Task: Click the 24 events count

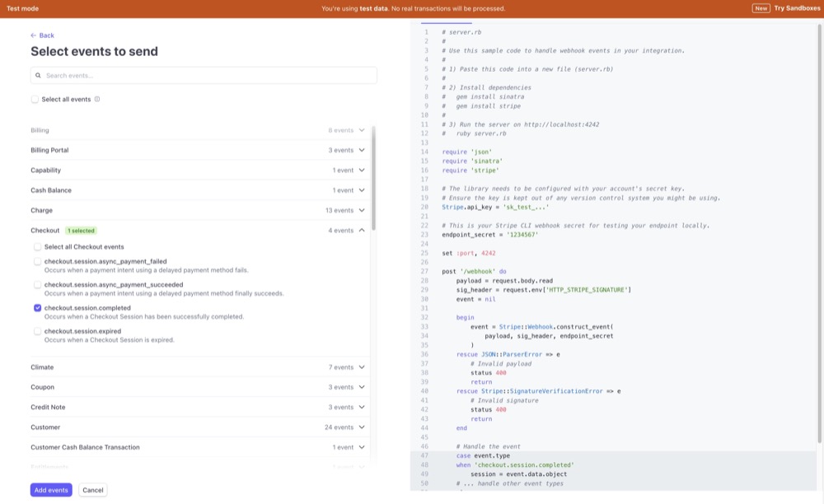Action: tap(339, 427)
